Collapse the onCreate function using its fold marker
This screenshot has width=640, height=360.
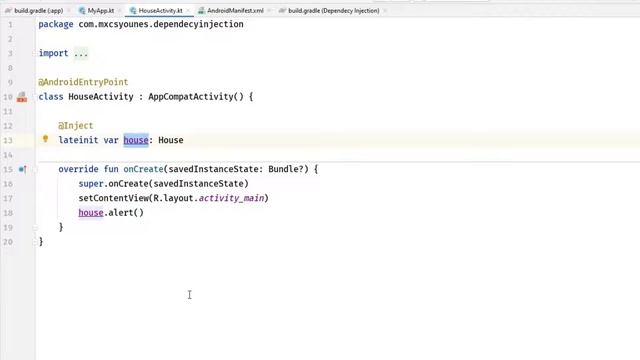34,169
